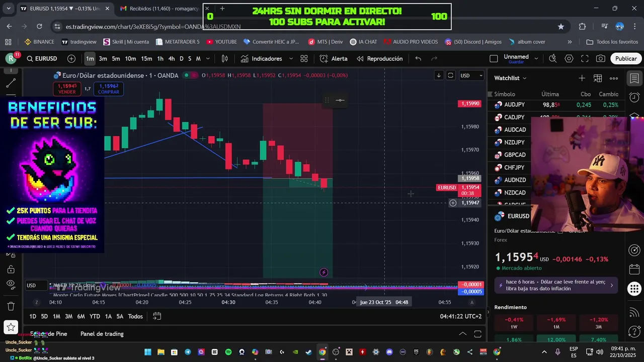
Task: Start Reproducción bar replay
Action: coord(379,59)
